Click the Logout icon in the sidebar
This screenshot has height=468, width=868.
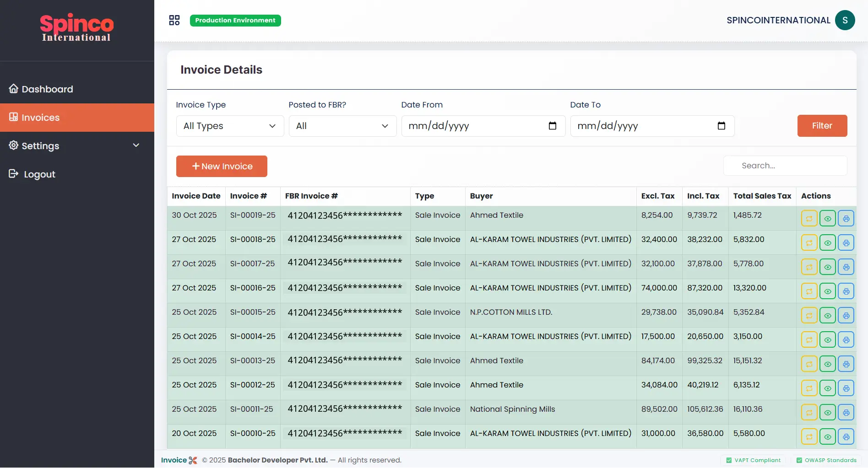(x=13, y=174)
